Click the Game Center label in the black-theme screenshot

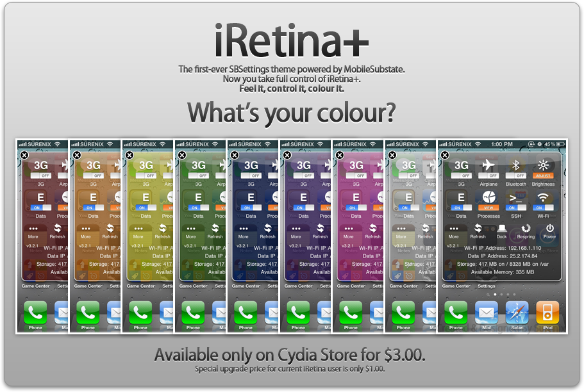click(456, 286)
